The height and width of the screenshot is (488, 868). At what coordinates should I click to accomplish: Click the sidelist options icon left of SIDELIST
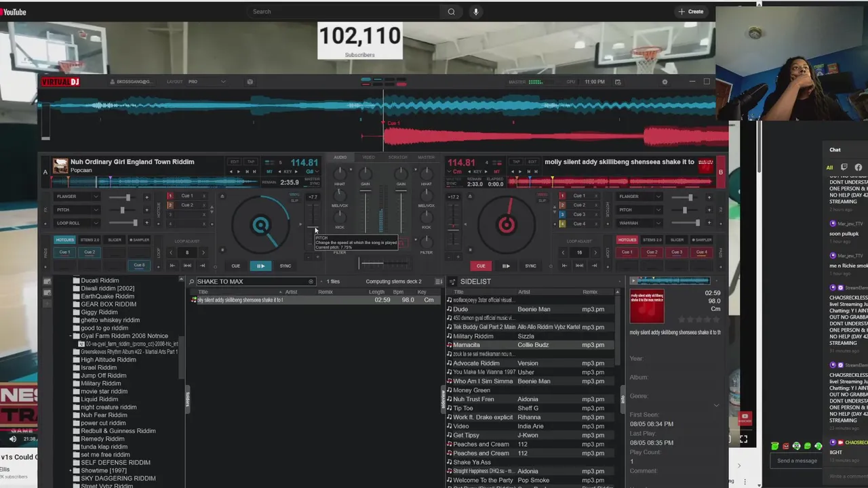452,282
